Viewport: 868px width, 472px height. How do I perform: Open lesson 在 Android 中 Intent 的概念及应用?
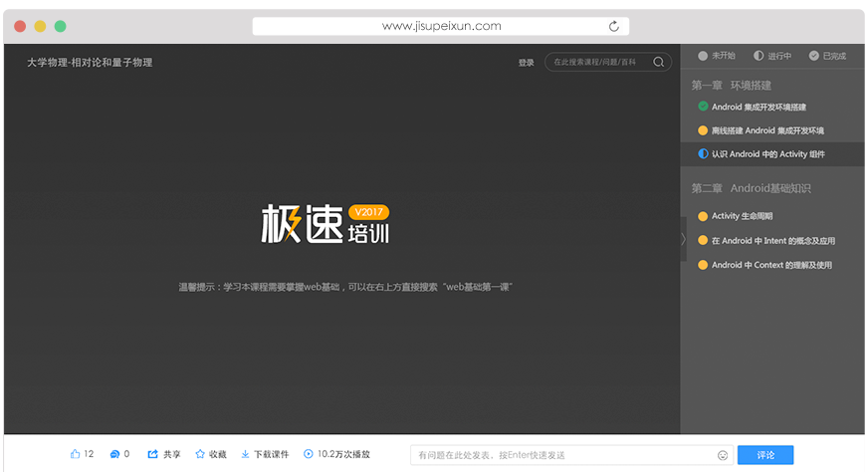(773, 240)
